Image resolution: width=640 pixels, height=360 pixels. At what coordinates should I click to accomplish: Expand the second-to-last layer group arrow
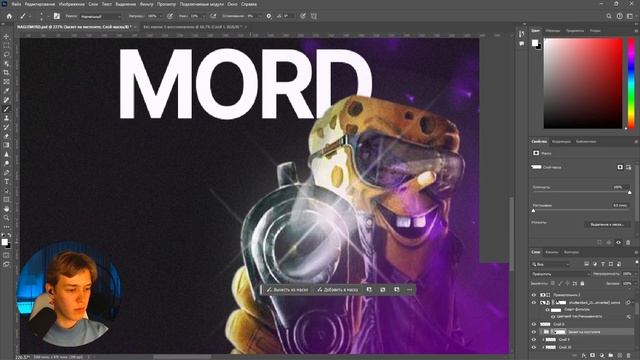(543, 340)
